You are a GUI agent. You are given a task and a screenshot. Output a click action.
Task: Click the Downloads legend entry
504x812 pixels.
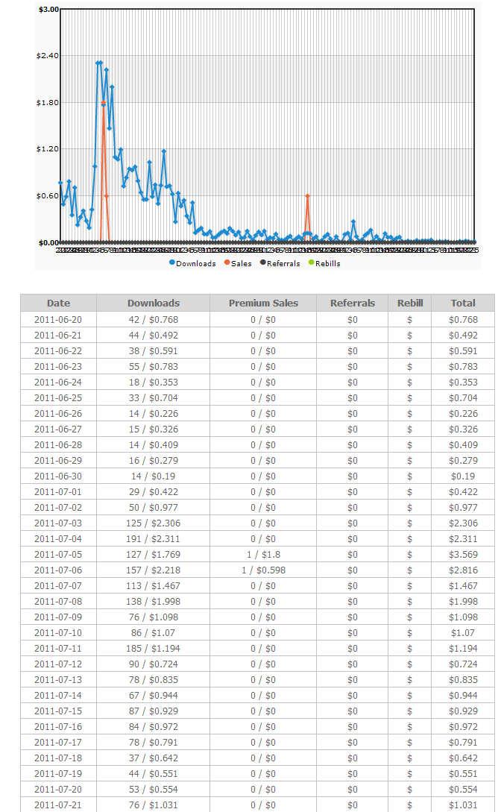tap(192, 263)
